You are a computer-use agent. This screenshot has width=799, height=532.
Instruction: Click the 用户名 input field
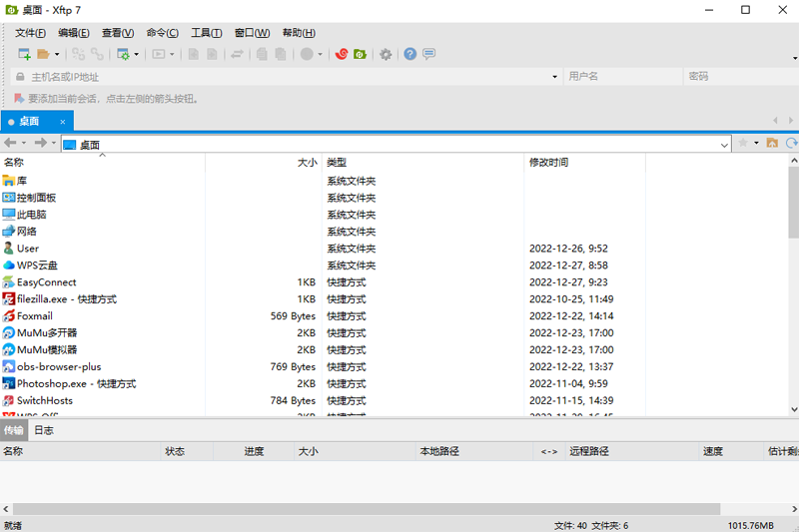[619, 77]
